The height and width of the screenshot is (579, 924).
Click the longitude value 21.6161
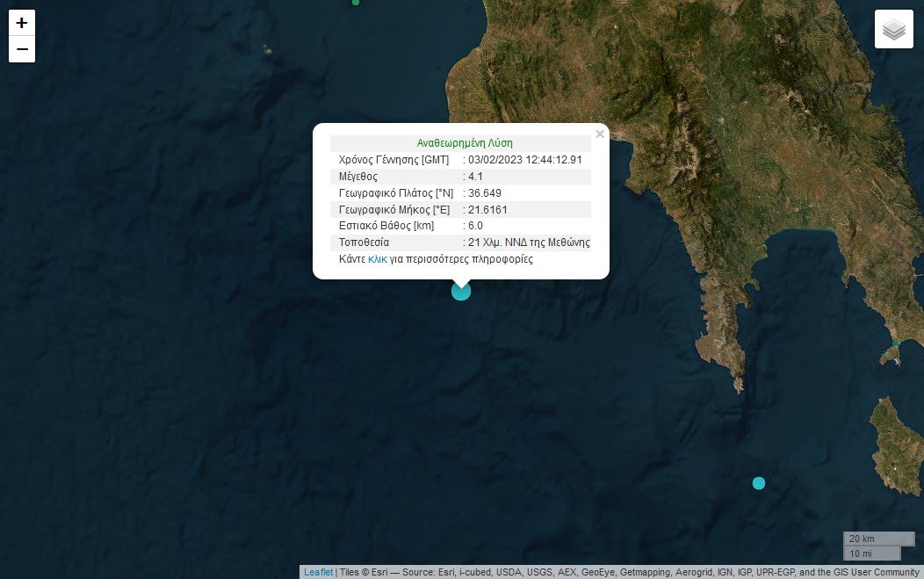(488, 209)
